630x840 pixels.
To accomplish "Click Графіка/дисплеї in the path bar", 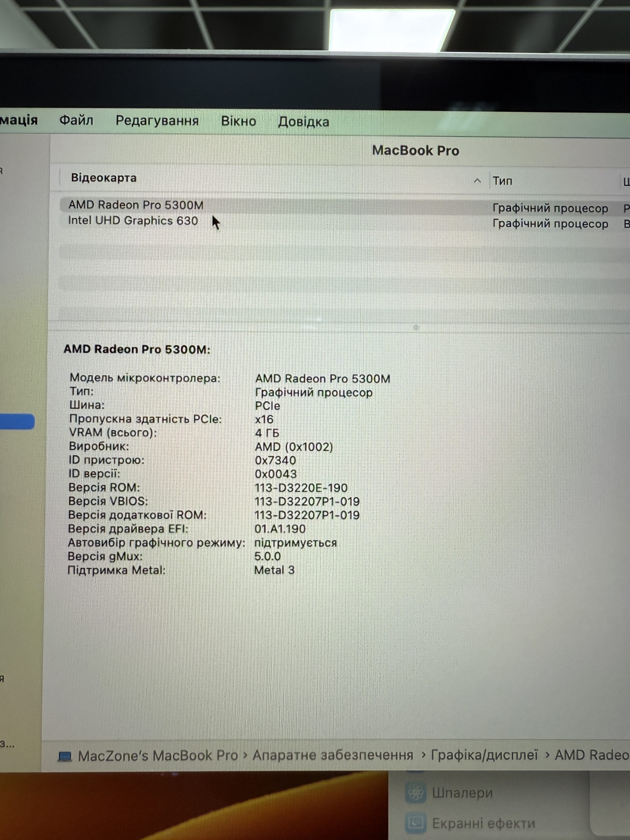I will click(484, 755).
